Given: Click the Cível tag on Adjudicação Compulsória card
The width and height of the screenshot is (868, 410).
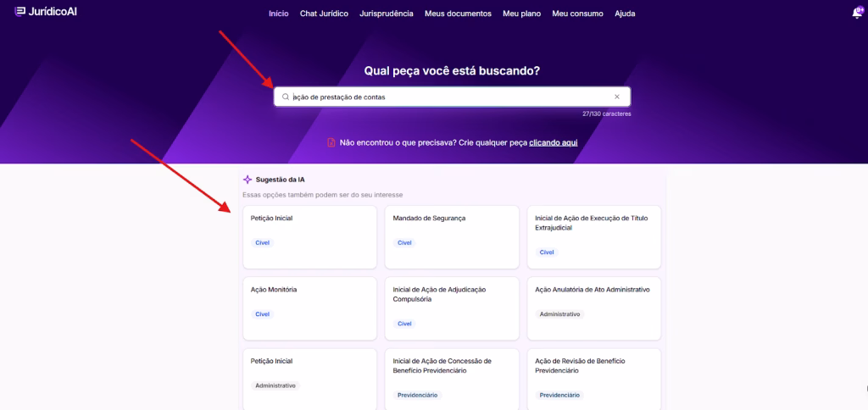Looking at the screenshot, I should tap(404, 324).
